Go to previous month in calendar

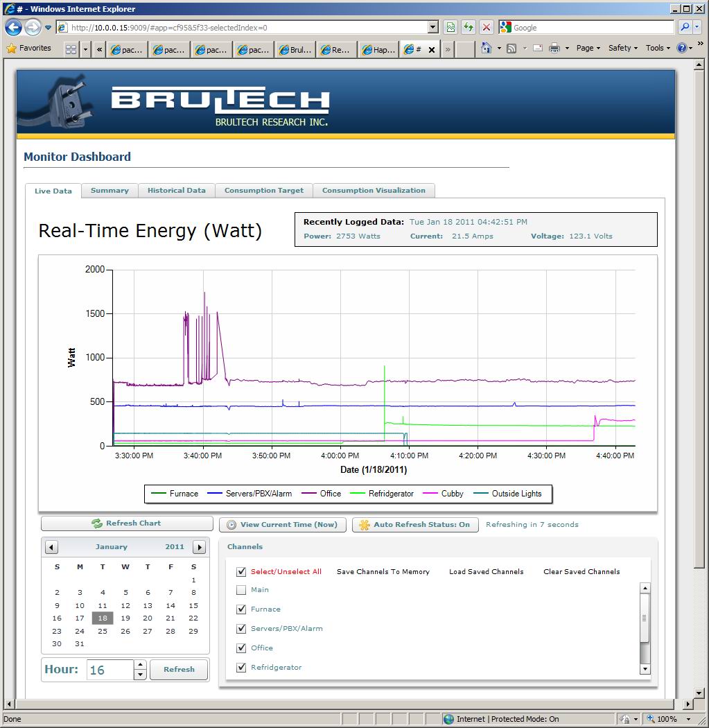click(51, 547)
